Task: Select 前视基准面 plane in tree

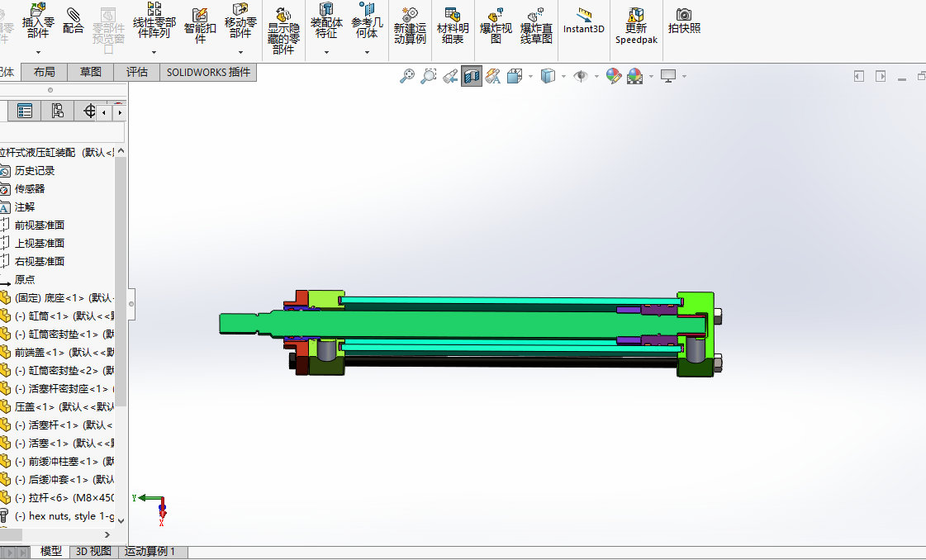Action: pyautogui.click(x=39, y=225)
